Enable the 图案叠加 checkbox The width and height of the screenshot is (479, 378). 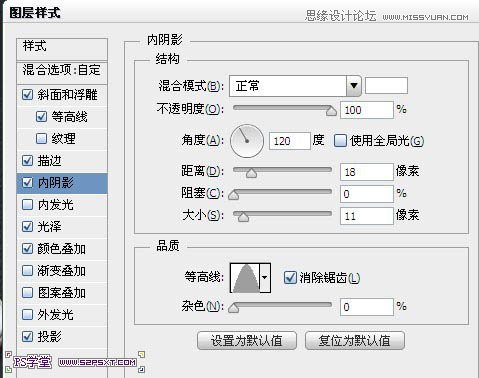27,293
